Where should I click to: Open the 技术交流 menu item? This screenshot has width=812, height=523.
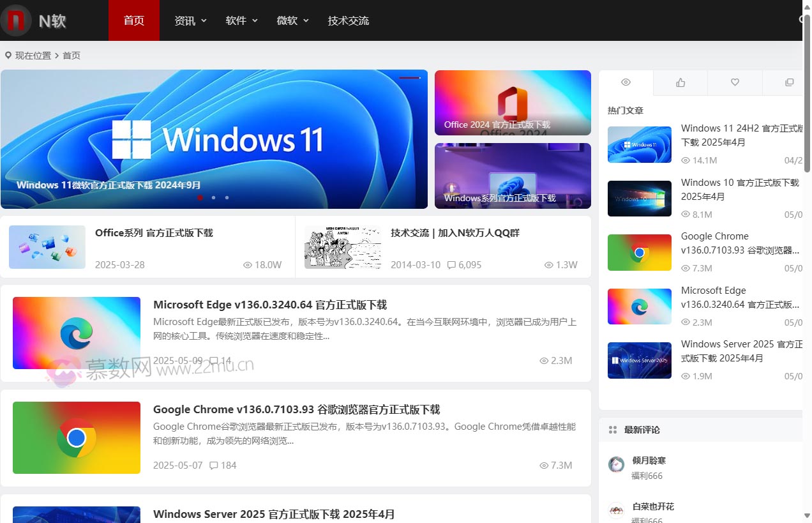click(348, 20)
